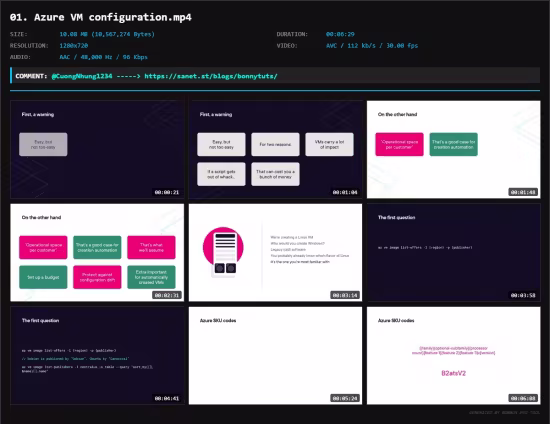This screenshot has height=424, width=550.
Task: Click the timestamp 00:04:41
Action: tap(167, 398)
